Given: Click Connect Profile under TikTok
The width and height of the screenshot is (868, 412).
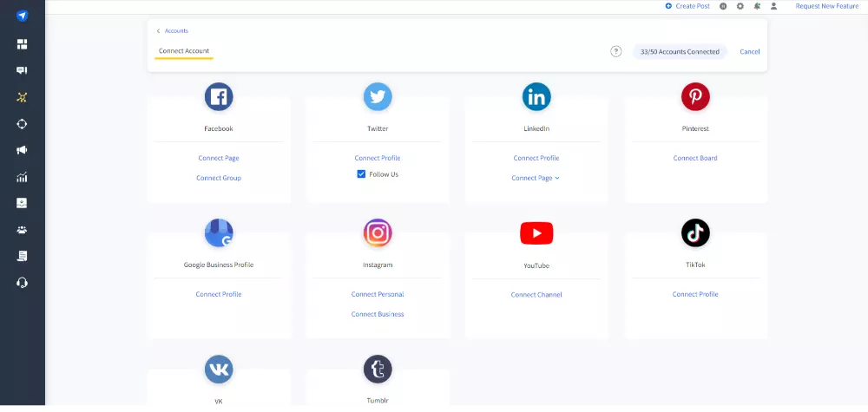Looking at the screenshot, I should click(x=695, y=294).
